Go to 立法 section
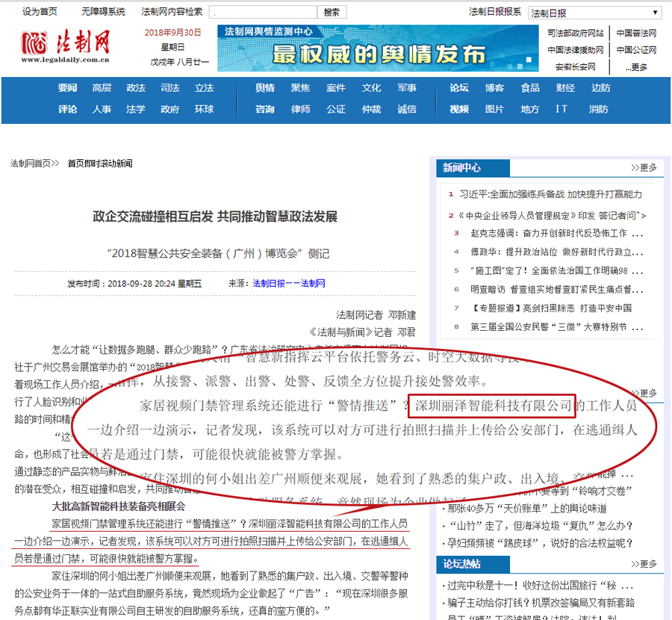The image size is (672, 620). pyautogui.click(x=204, y=88)
